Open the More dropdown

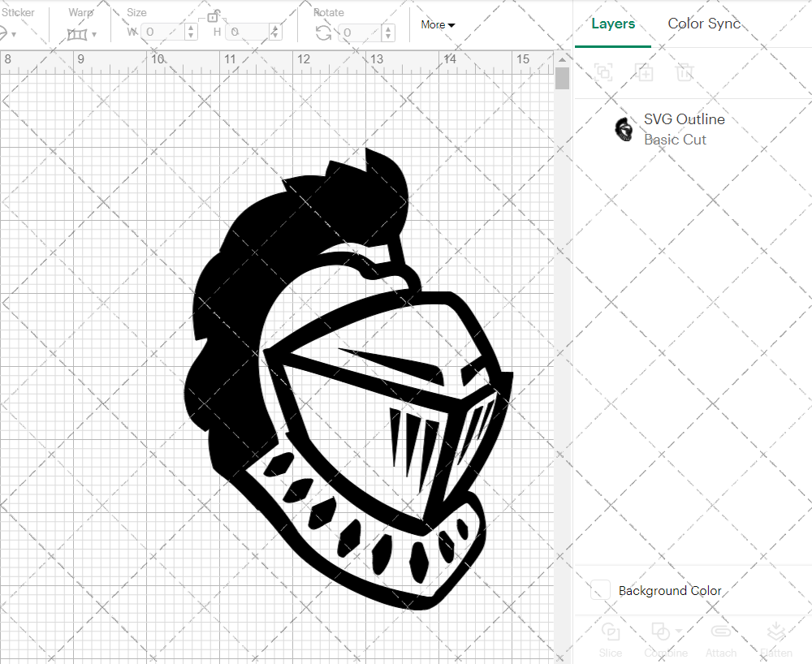(437, 24)
